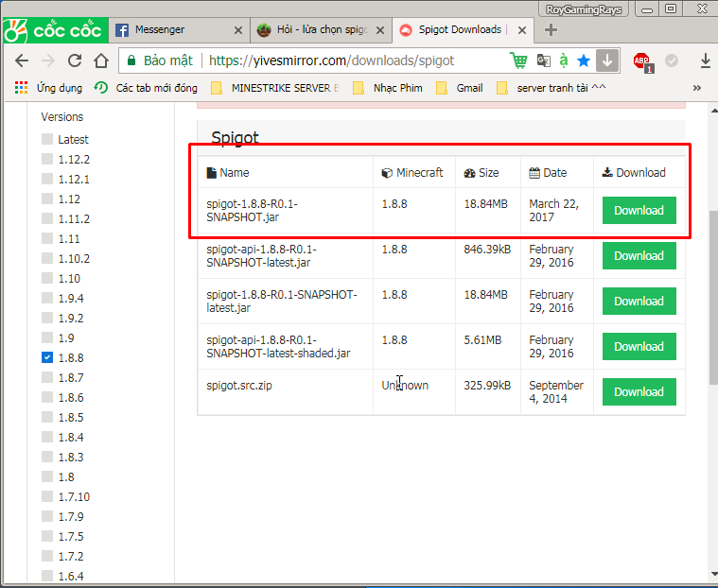This screenshot has height=588, width=718.
Task: Open Ứng dụng apps shortcut
Action: 48,88
